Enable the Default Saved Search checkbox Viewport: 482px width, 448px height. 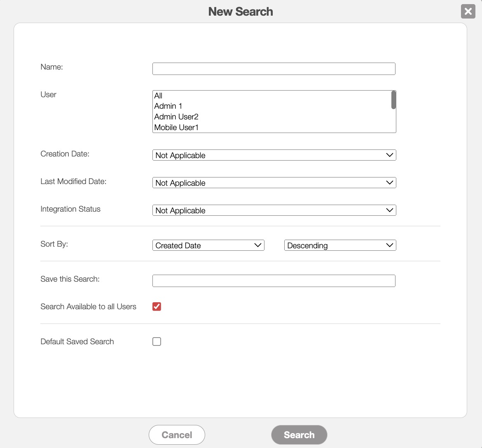pos(157,342)
